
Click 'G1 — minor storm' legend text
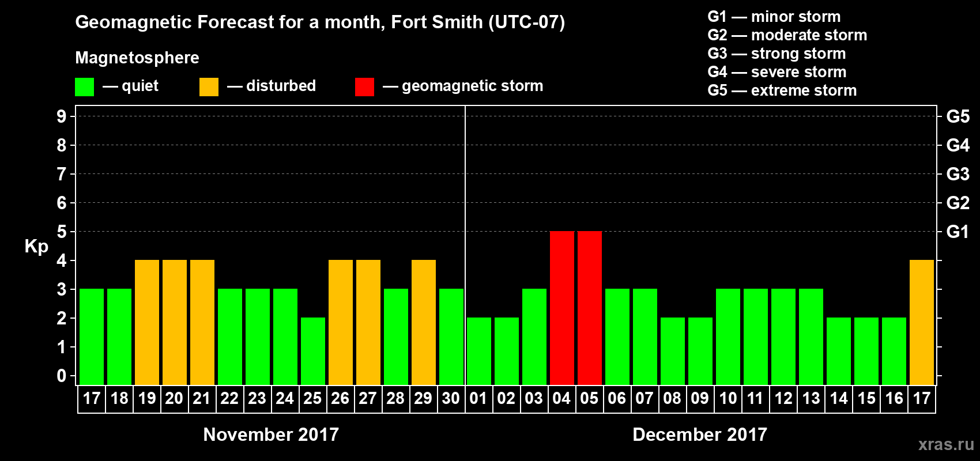point(774,17)
